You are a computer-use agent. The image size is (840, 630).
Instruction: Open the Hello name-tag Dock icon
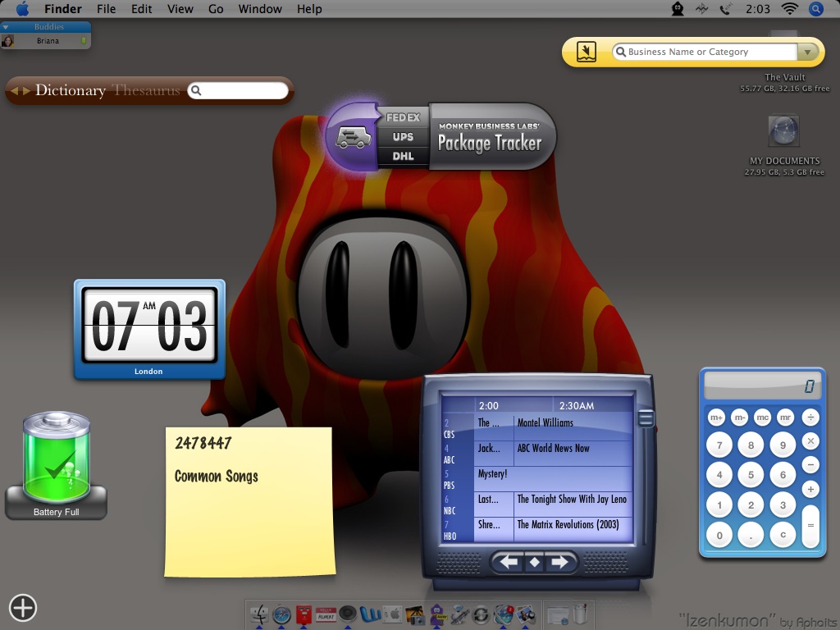pos(326,614)
